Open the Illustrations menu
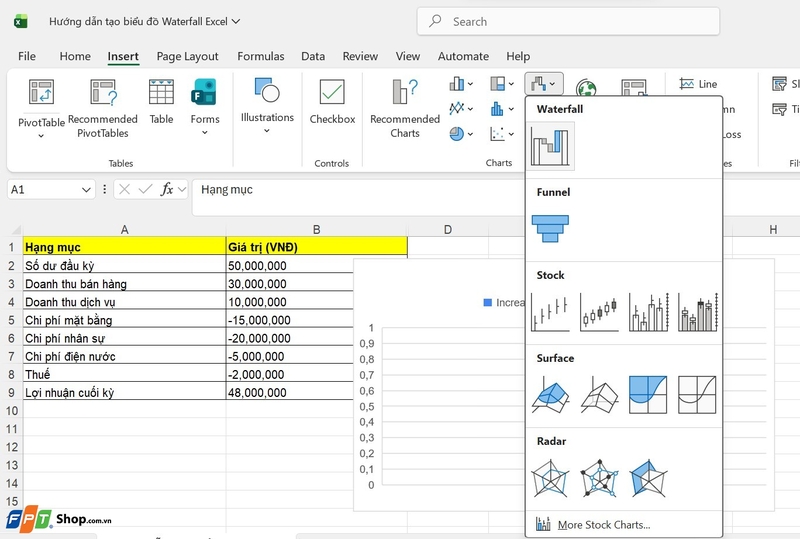 [x=267, y=105]
